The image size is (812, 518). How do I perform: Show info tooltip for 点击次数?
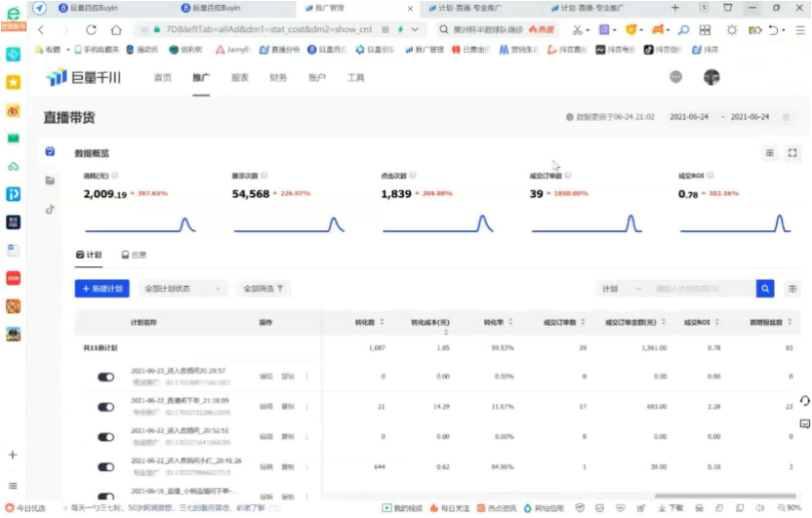pos(413,176)
